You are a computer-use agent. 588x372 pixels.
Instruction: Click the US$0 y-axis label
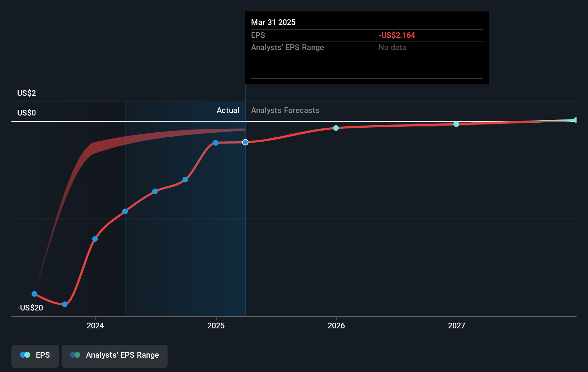[26, 113]
